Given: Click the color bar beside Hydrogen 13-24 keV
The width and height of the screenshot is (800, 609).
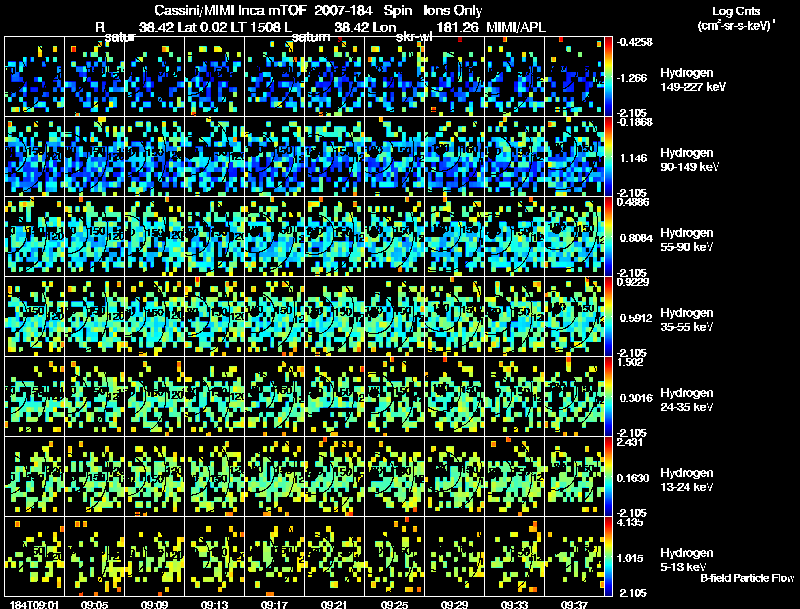Looking at the screenshot, I should [608, 477].
